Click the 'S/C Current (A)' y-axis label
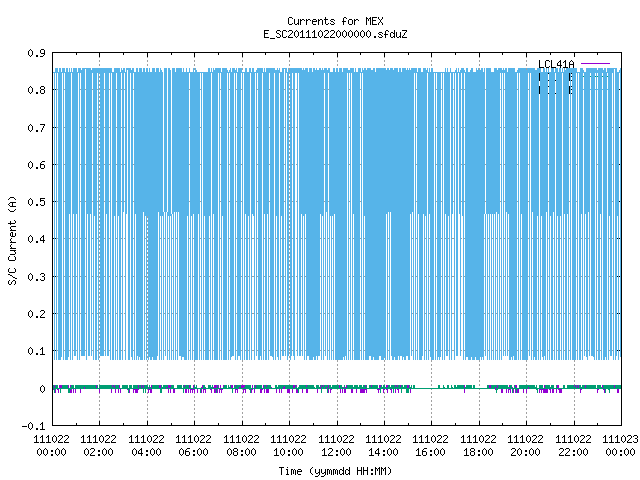This screenshot has width=640, height=480. tap(12, 240)
